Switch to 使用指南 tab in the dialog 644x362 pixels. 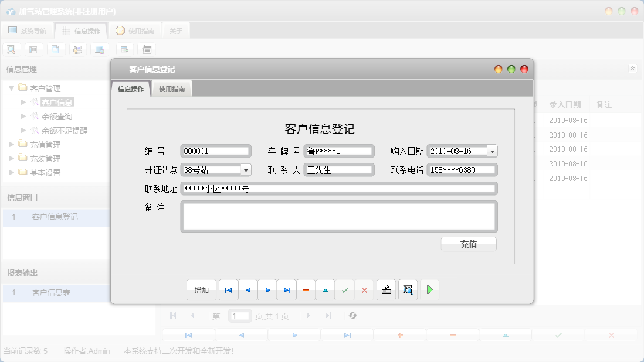[172, 89]
